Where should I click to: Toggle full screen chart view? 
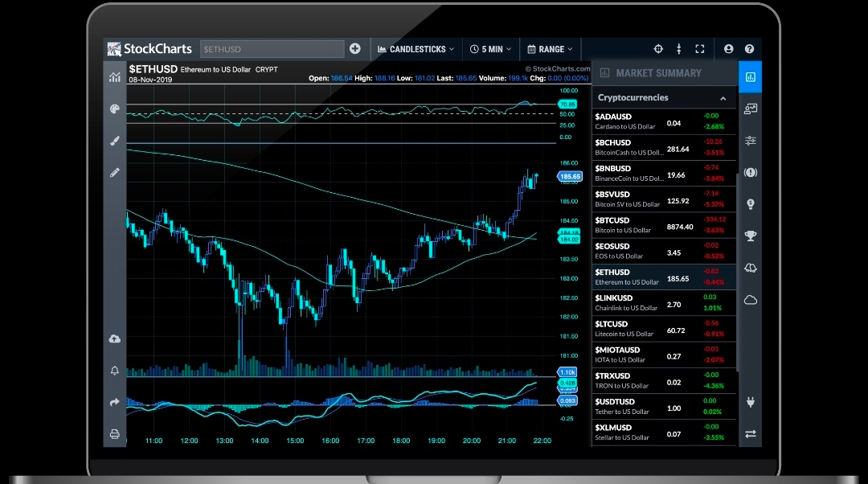[699, 49]
